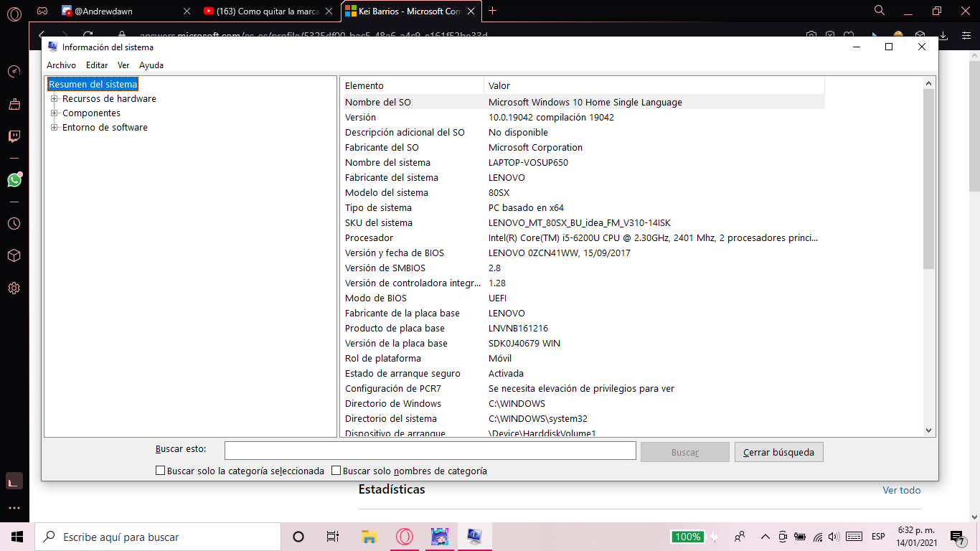The image size is (980, 551).
Task: Select Resumen del sistema in tree
Action: tap(93, 85)
